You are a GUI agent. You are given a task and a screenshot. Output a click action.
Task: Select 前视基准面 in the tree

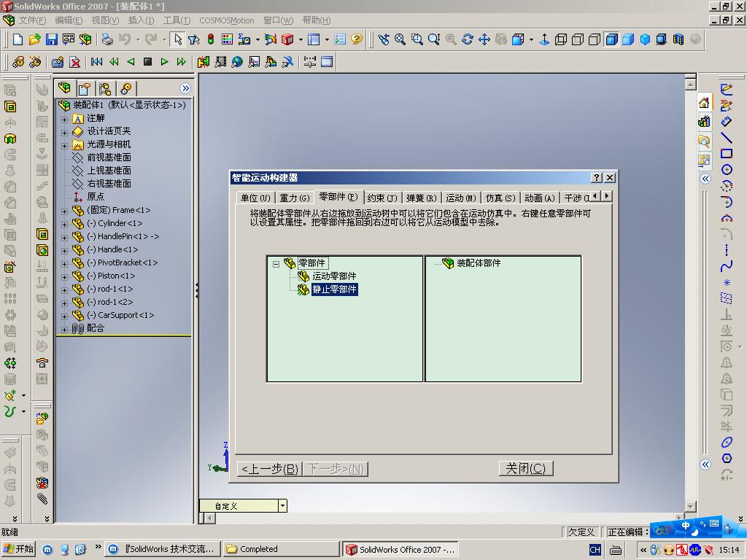click(x=109, y=157)
